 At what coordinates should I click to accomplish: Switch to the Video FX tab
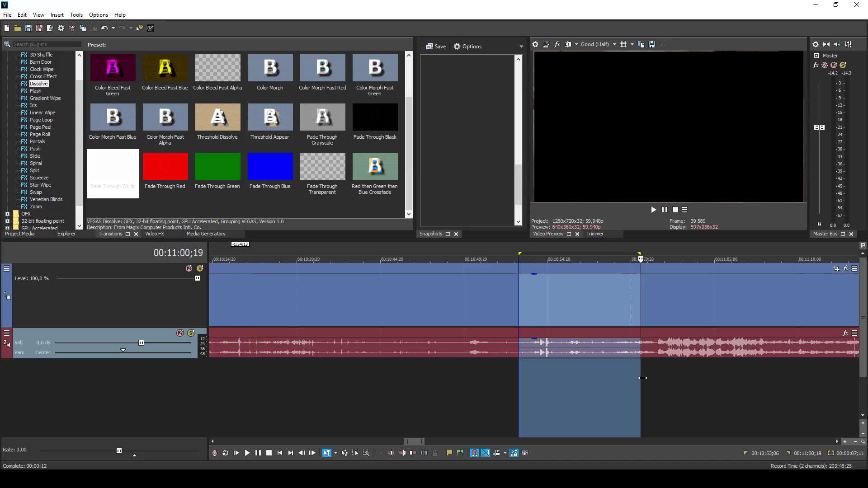155,234
